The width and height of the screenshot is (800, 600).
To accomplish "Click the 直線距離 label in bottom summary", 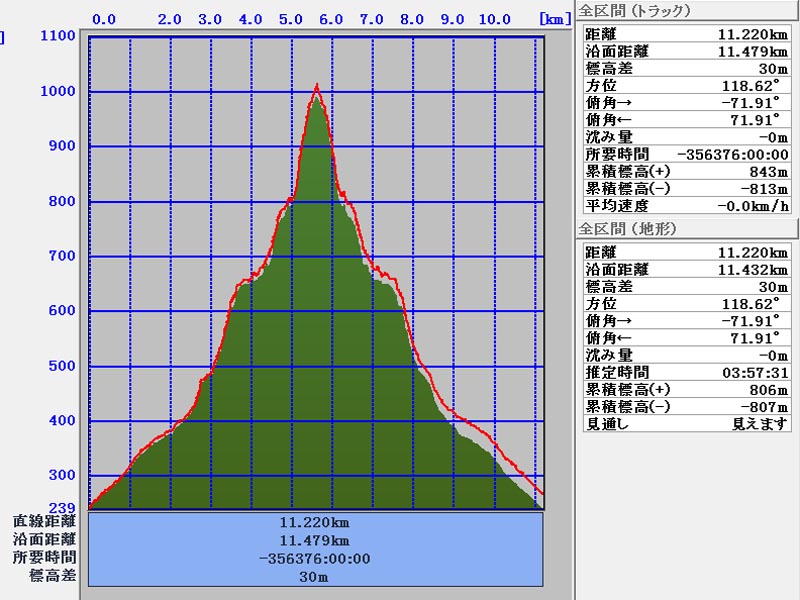I will pos(43,521).
